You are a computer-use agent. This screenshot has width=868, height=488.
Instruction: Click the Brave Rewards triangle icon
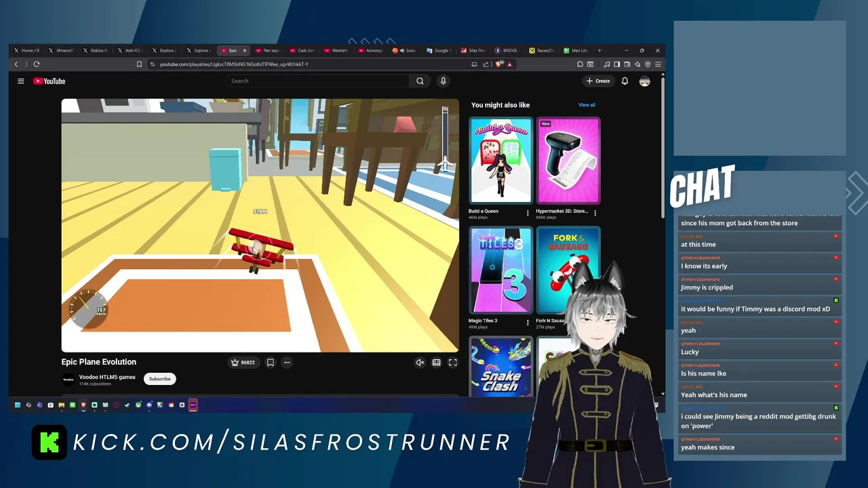coord(509,64)
